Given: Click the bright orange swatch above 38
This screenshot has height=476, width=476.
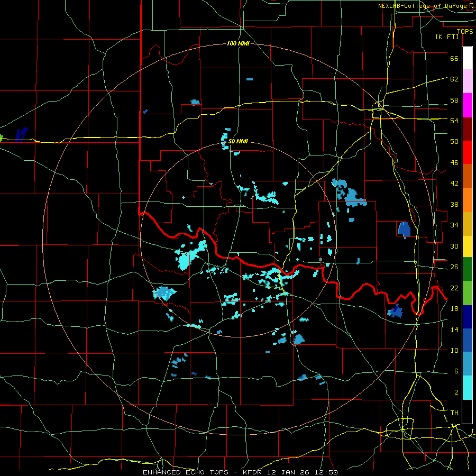Looking at the screenshot, I should [467, 200].
